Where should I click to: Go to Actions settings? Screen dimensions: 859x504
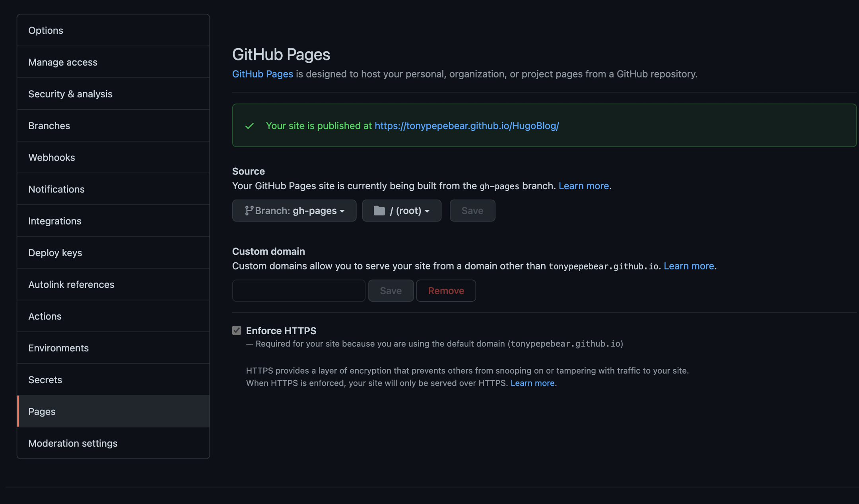tap(113, 316)
